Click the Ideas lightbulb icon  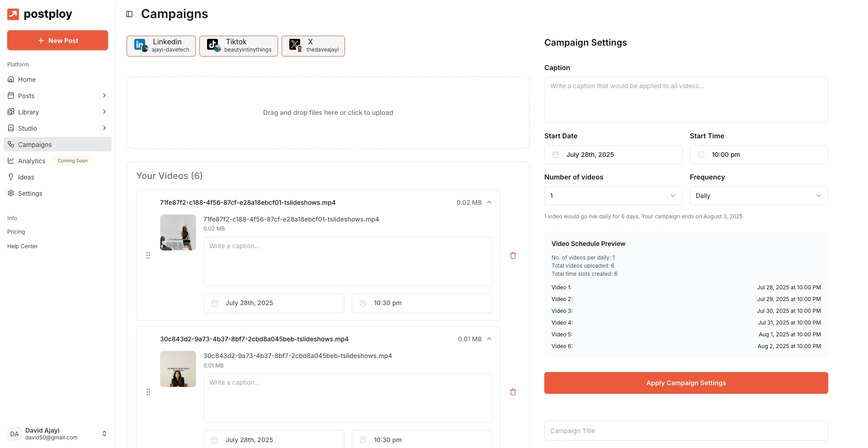[10, 177]
